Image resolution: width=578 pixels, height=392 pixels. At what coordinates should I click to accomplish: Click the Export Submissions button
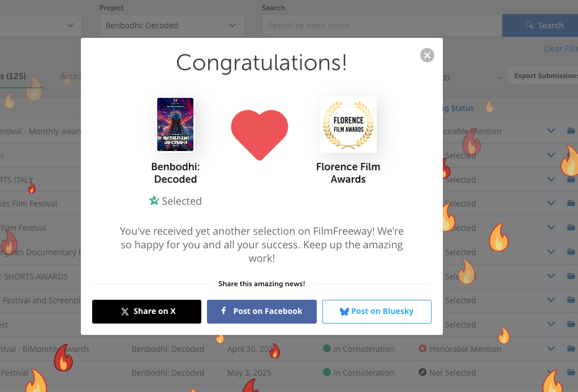(544, 76)
